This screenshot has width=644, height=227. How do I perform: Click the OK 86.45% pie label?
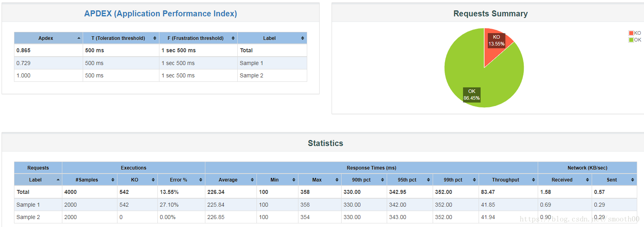click(472, 95)
